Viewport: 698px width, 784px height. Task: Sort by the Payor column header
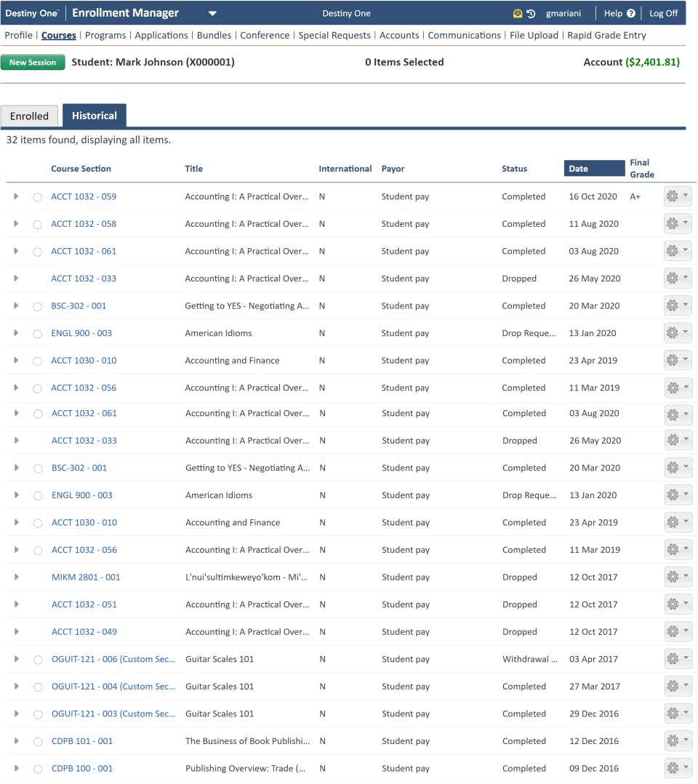(393, 169)
